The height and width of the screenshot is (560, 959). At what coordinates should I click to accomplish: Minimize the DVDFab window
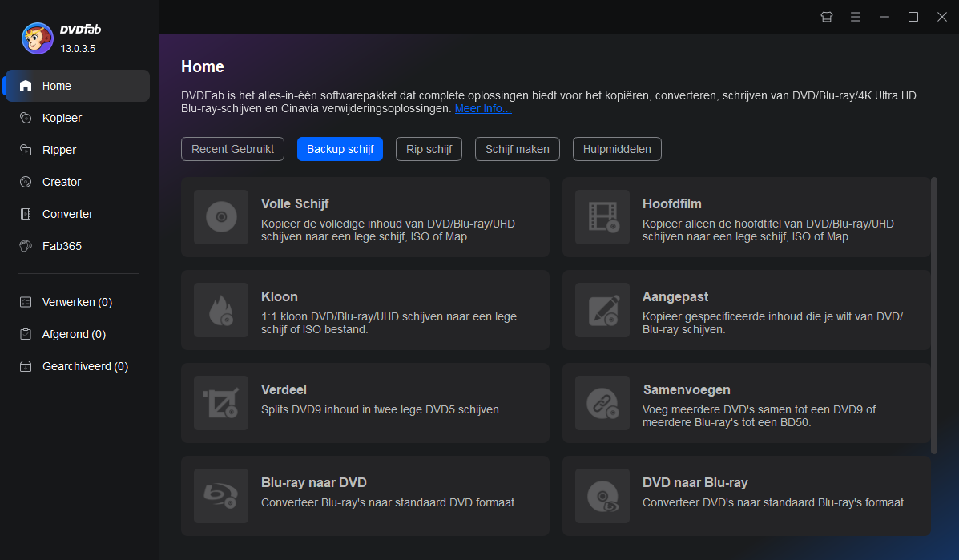pyautogui.click(x=884, y=17)
